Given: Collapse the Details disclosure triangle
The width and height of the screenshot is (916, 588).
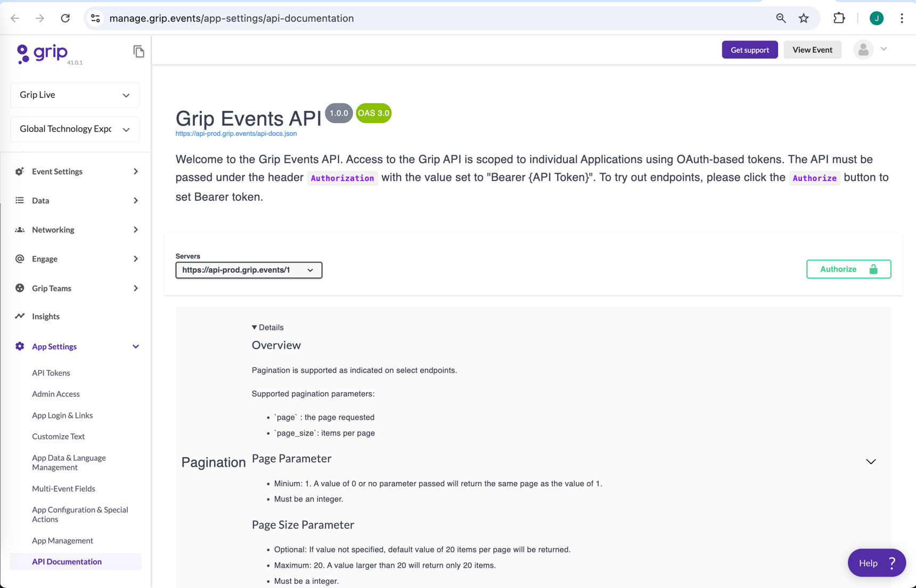Looking at the screenshot, I should coord(254,327).
